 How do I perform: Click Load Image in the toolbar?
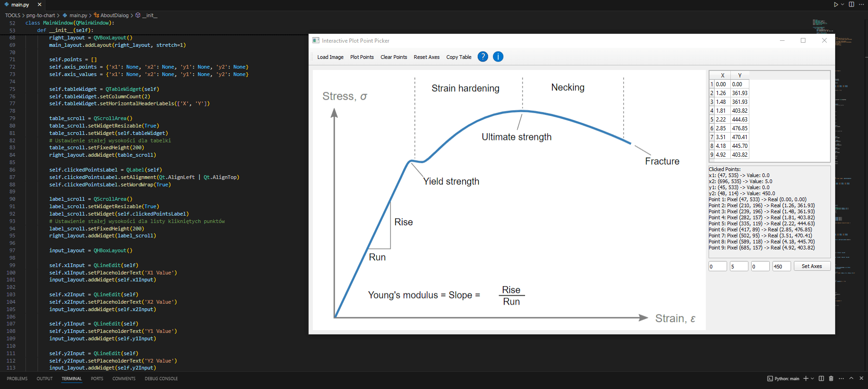pyautogui.click(x=330, y=57)
